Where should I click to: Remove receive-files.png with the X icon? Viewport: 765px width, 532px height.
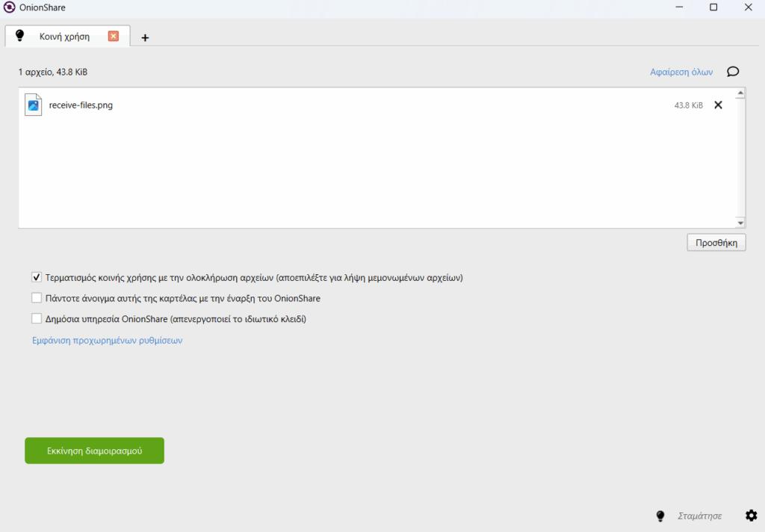(718, 105)
